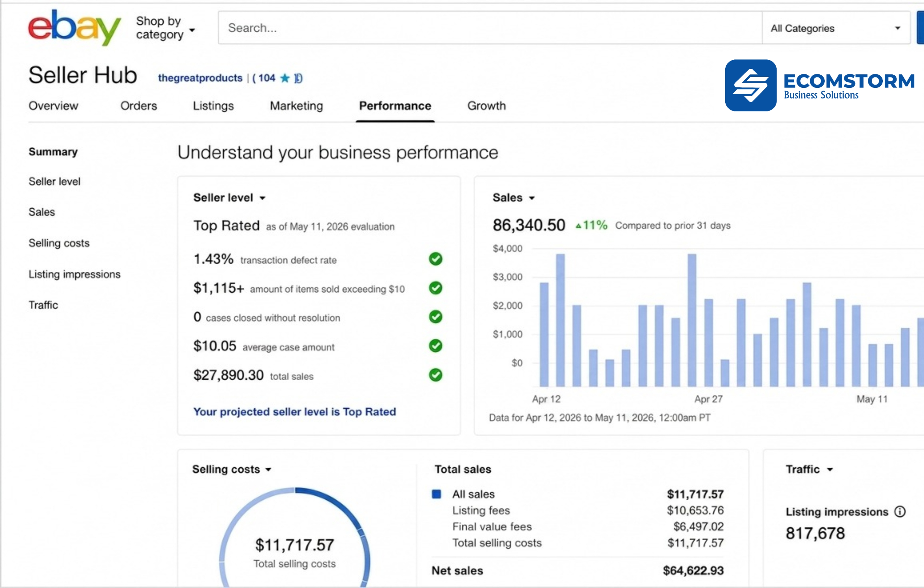The image size is (924, 588).
Task: Click the $10.05 average case amount
Action: 215,346
